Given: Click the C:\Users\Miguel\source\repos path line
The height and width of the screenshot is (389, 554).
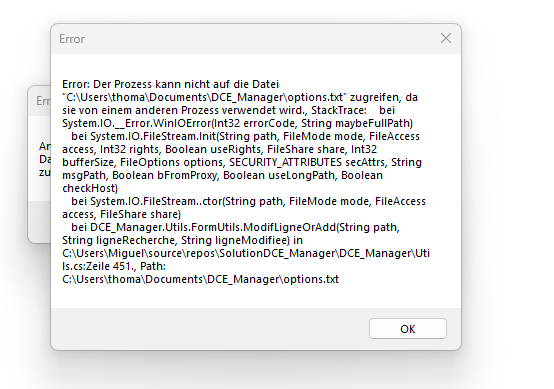Looking at the screenshot, I should coord(246,253).
